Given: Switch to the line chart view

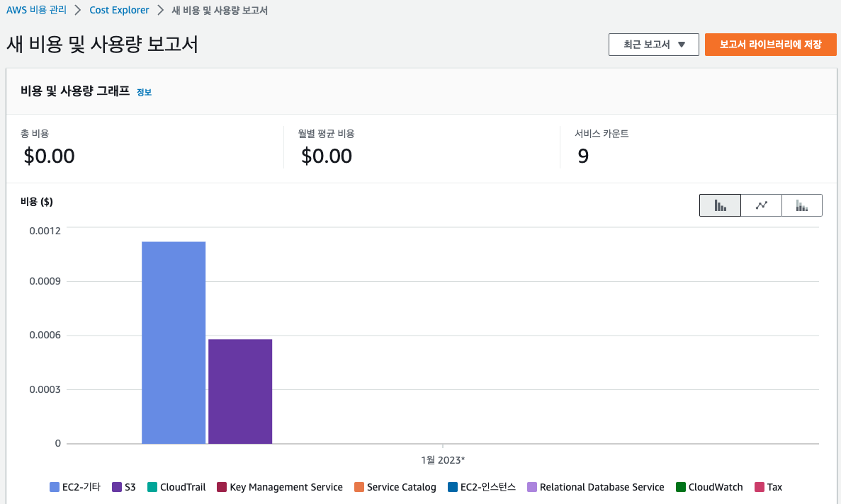Looking at the screenshot, I should coord(761,205).
